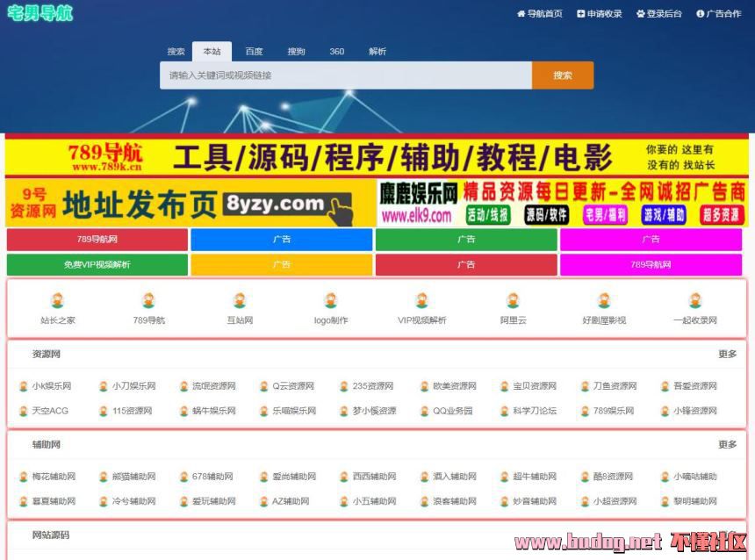This screenshot has width=755, height=560.
Task: Click the 789导航 avatar icon
Action: click(x=148, y=301)
